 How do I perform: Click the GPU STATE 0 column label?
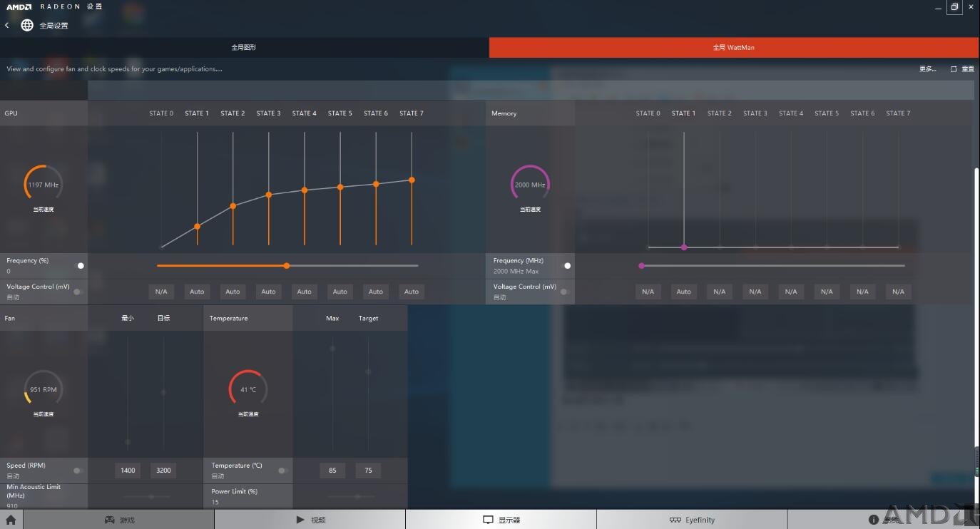click(161, 113)
